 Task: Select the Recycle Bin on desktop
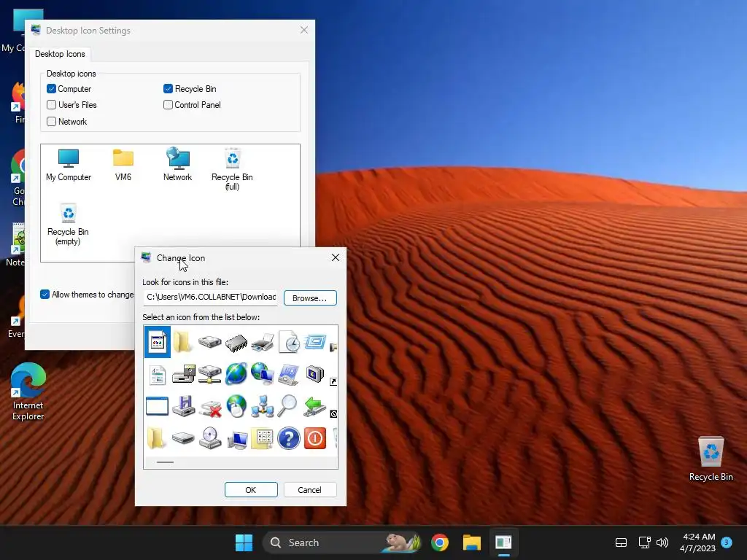[x=711, y=459]
